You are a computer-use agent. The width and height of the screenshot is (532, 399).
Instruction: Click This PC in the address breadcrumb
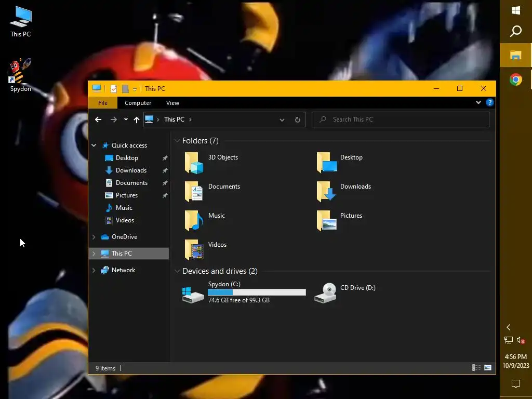coord(174,119)
